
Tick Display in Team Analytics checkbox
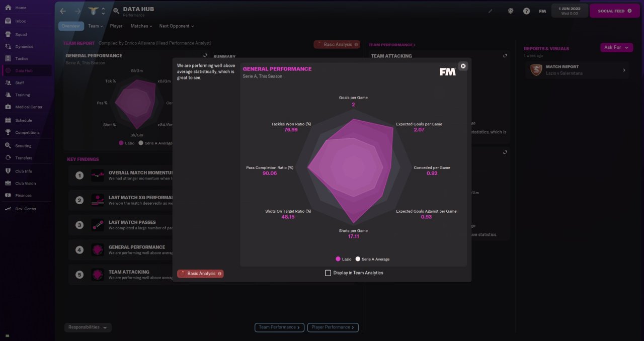click(x=328, y=273)
